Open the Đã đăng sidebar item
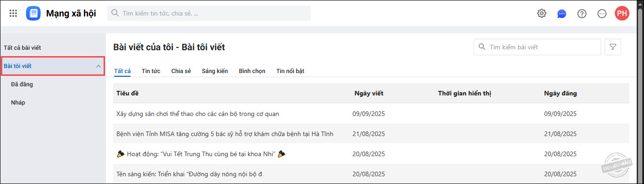Screen dimensions: 644x184 pos(22,84)
